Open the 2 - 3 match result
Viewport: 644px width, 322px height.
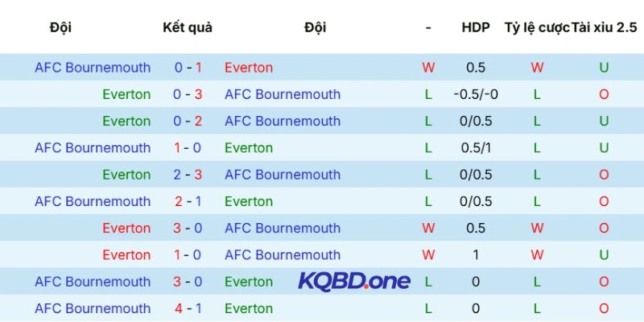(x=188, y=175)
